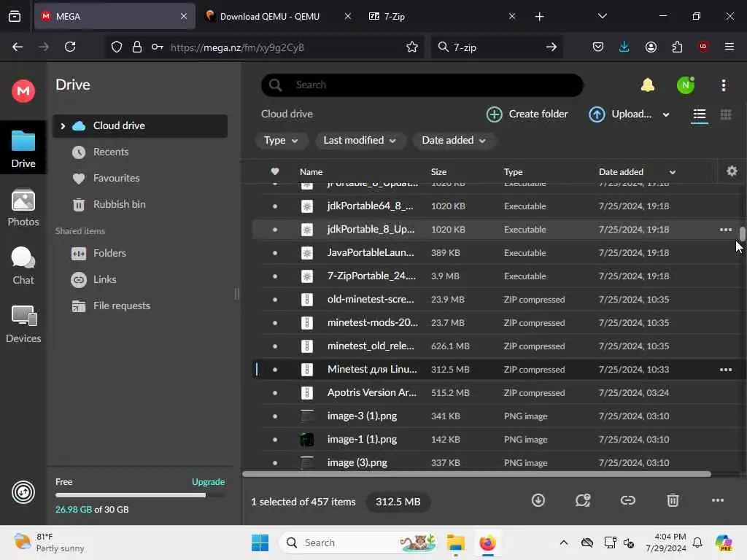
Task: Click the MEGA logo icon
Action: click(x=23, y=90)
